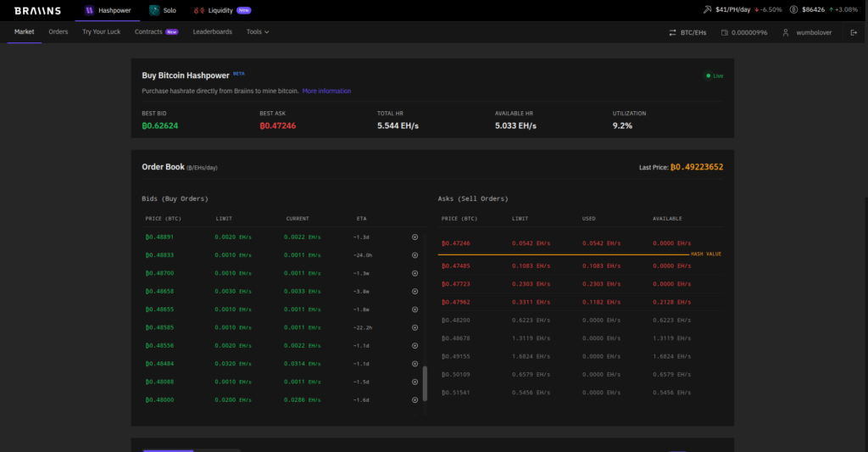Select ask price 0.51541
Image resolution: width=868 pixels, height=452 pixels.
pyautogui.click(x=455, y=393)
